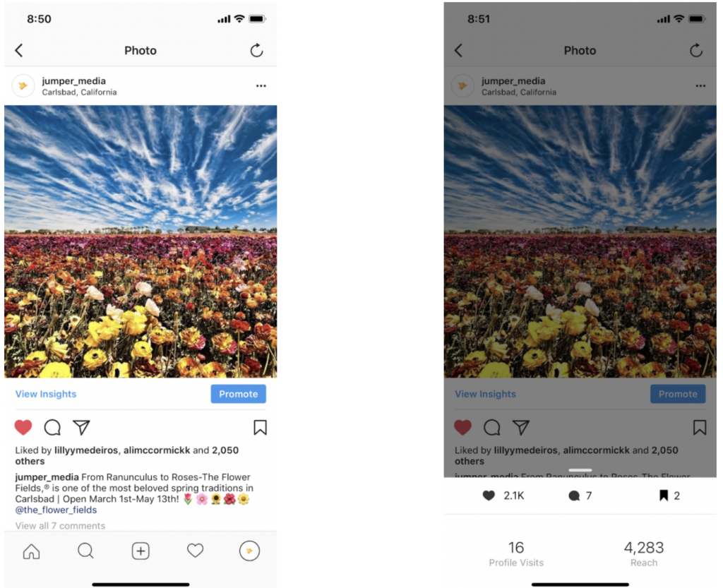Tap the insights sheet drag handle on right phone

[580, 470]
